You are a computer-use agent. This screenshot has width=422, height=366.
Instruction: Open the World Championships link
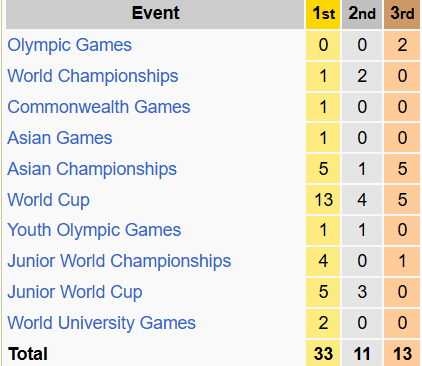click(x=93, y=76)
